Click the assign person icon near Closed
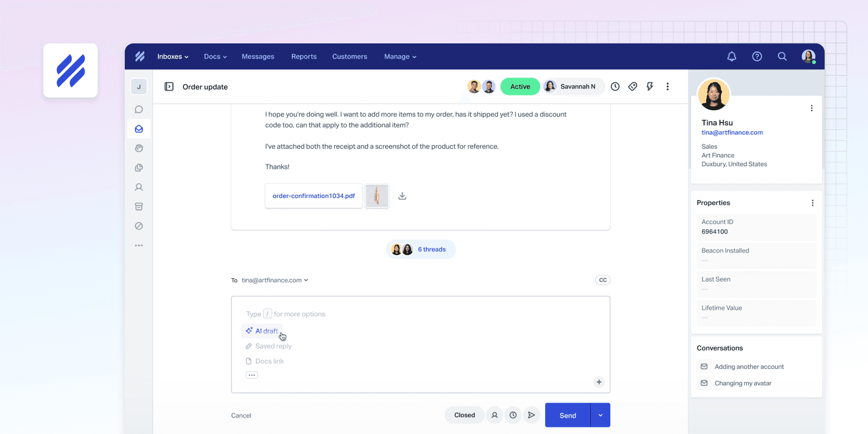The image size is (868, 434). click(x=494, y=415)
